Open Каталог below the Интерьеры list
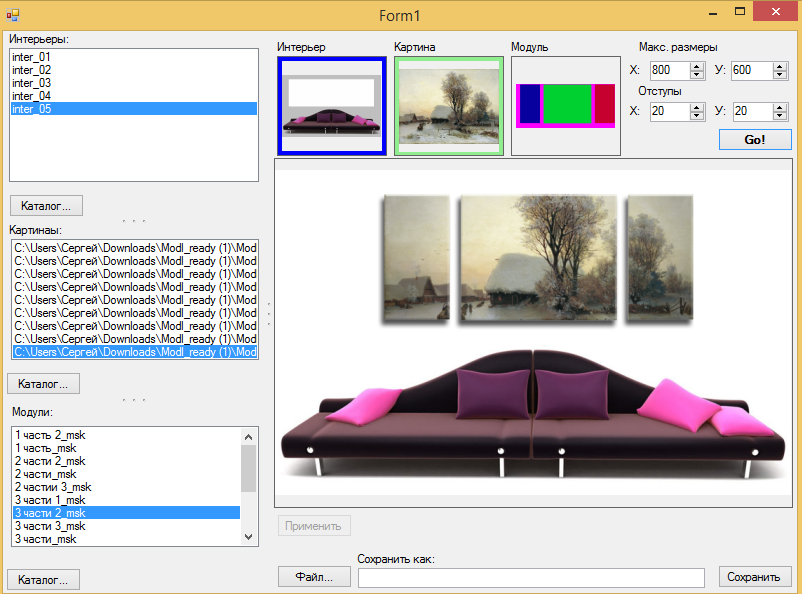The image size is (802, 594). [x=46, y=206]
